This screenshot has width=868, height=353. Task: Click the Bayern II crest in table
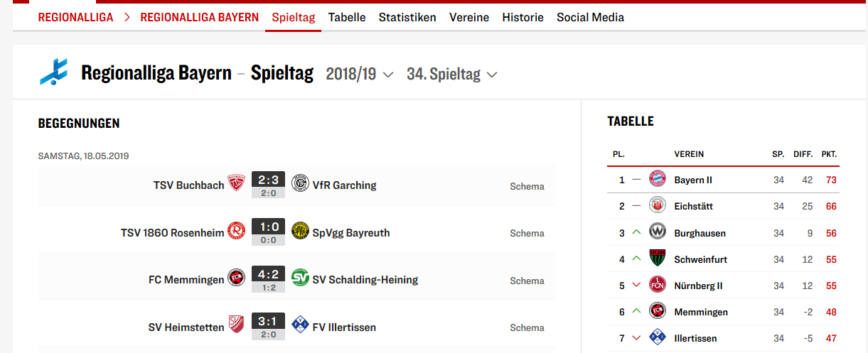[658, 180]
